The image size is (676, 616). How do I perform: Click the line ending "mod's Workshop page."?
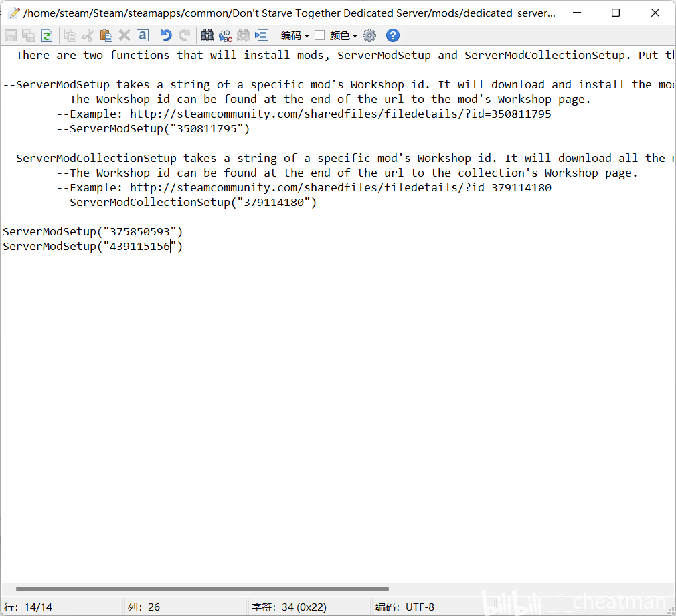323,100
